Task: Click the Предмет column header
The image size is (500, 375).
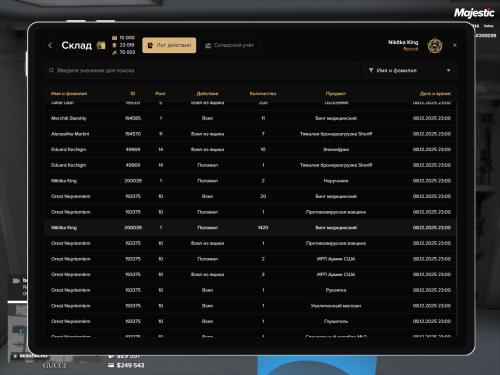Action: coord(336,94)
